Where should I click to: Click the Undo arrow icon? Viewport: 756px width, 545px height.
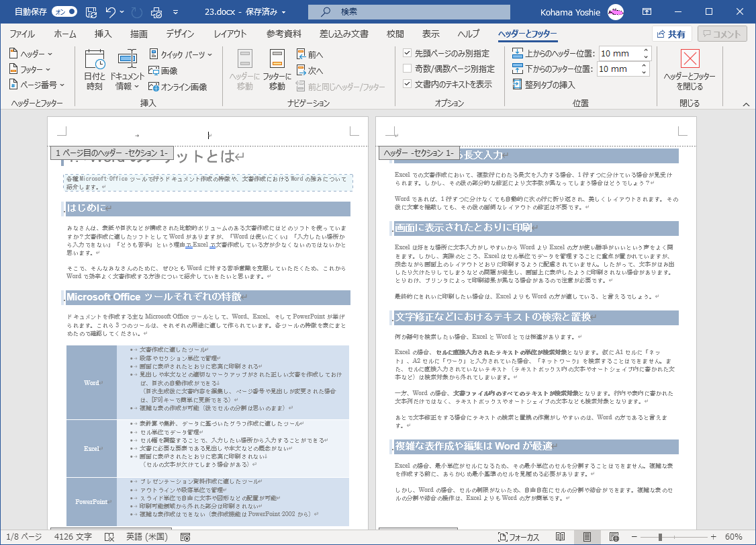click(110, 12)
